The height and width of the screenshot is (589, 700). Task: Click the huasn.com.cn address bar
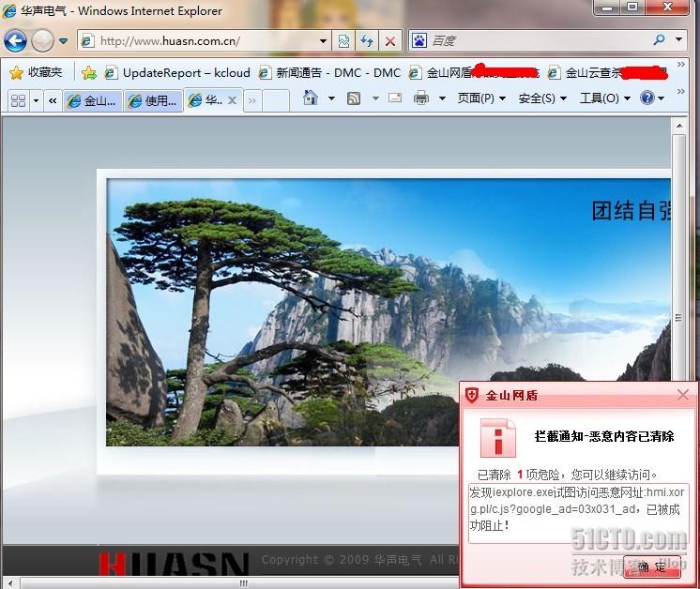(205, 41)
